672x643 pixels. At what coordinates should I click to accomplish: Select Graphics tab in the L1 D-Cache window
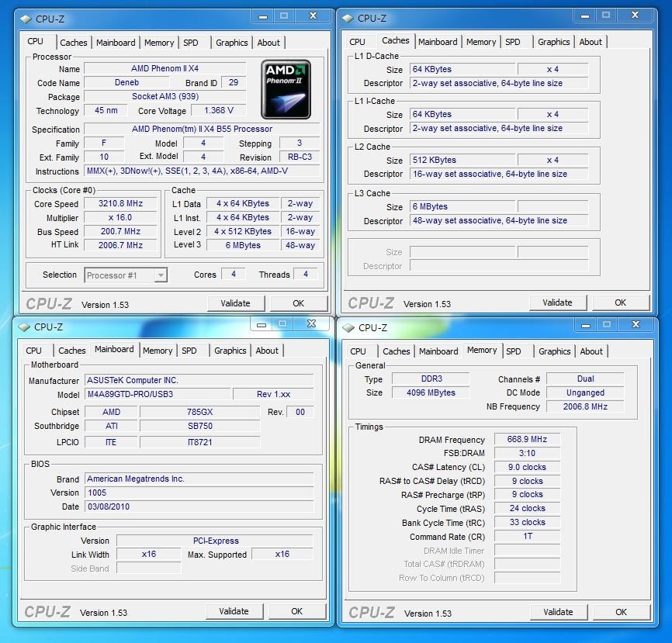[x=554, y=42]
